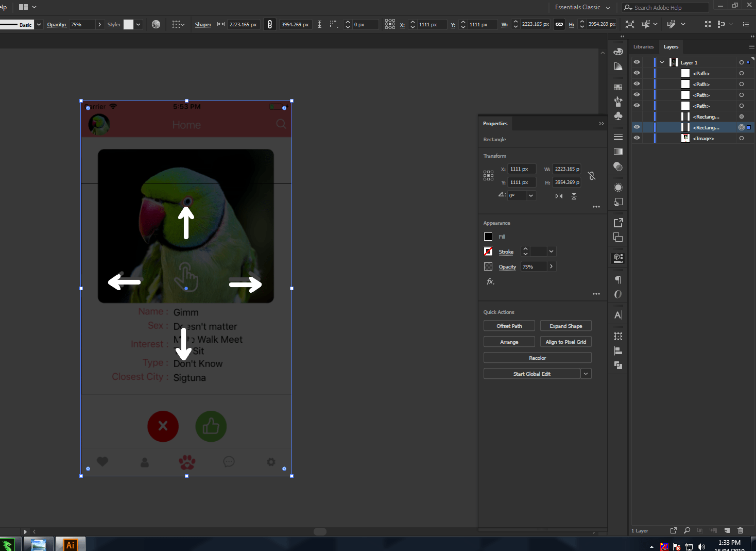
Task: Toggle visibility of Layer 1
Action: [x=637, y=62]
